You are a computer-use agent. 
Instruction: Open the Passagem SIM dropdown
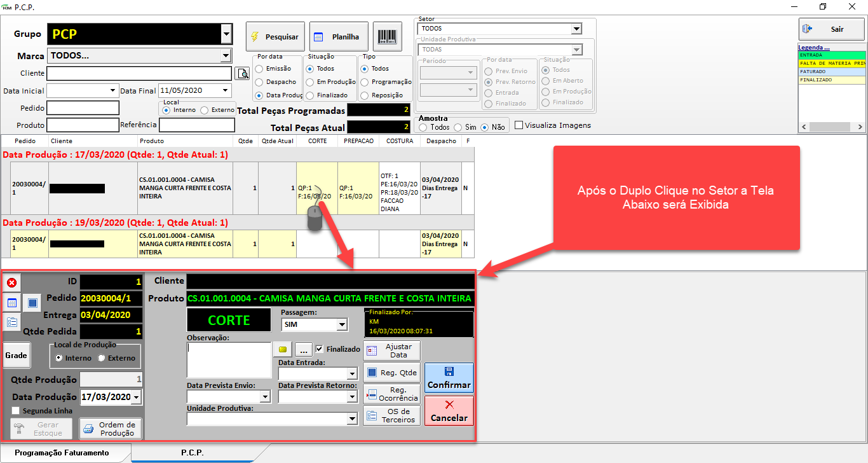(x=342, y=325)
